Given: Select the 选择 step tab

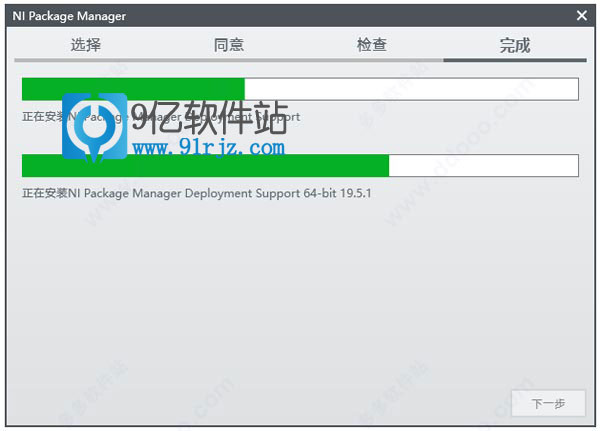Looking at the screenshot, I should coord(86,45).
